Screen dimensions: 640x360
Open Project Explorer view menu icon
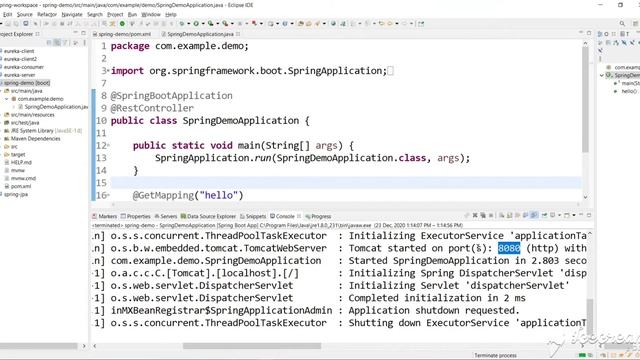click(x=84, y=42)
